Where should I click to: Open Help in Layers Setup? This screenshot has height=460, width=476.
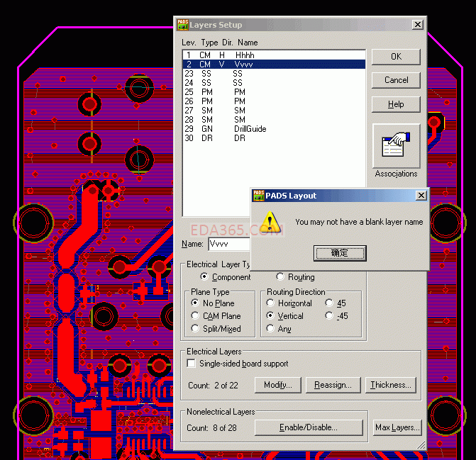(x=396, y=104)
